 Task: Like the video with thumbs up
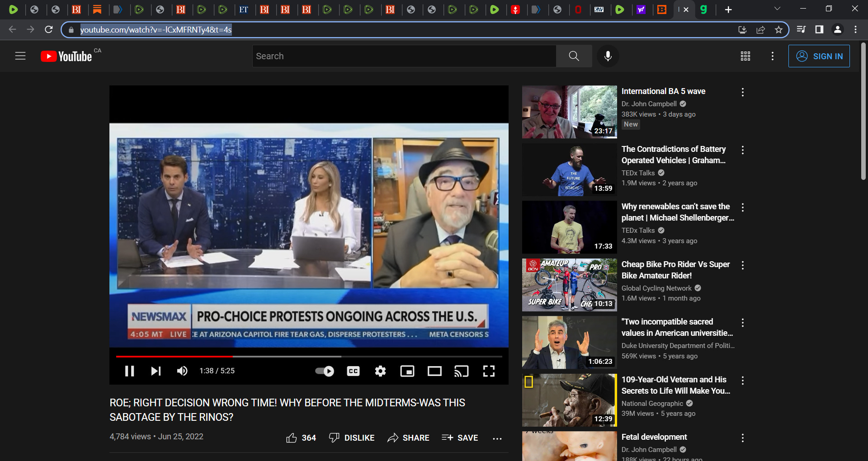[x=301, y=437]
